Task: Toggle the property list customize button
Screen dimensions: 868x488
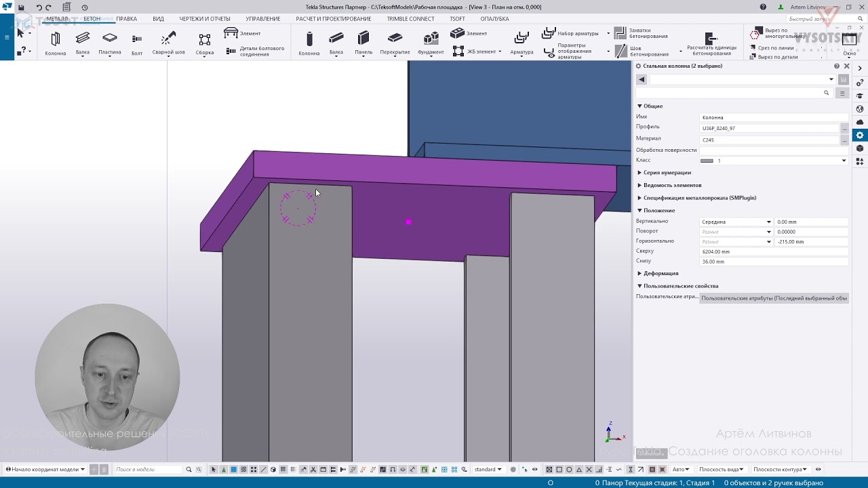Action: pos(843,93)
